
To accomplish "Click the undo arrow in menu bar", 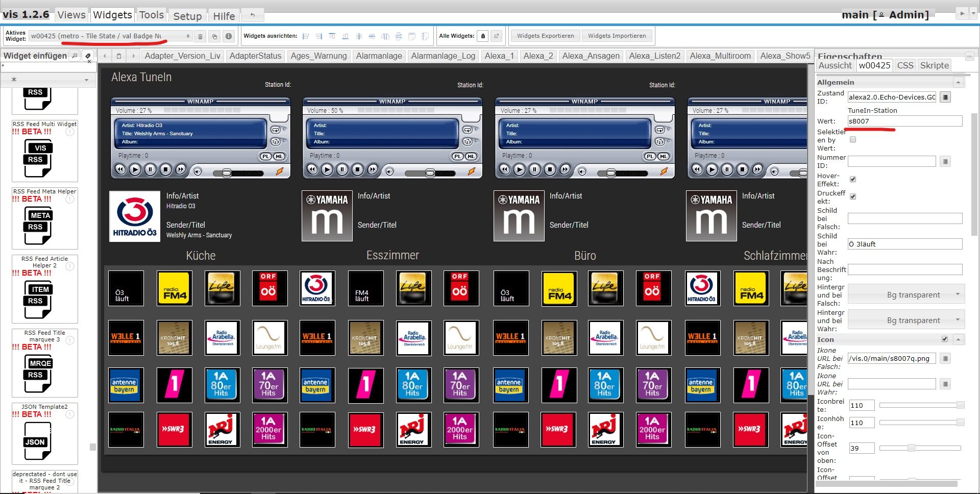I will tap(252, 15).
